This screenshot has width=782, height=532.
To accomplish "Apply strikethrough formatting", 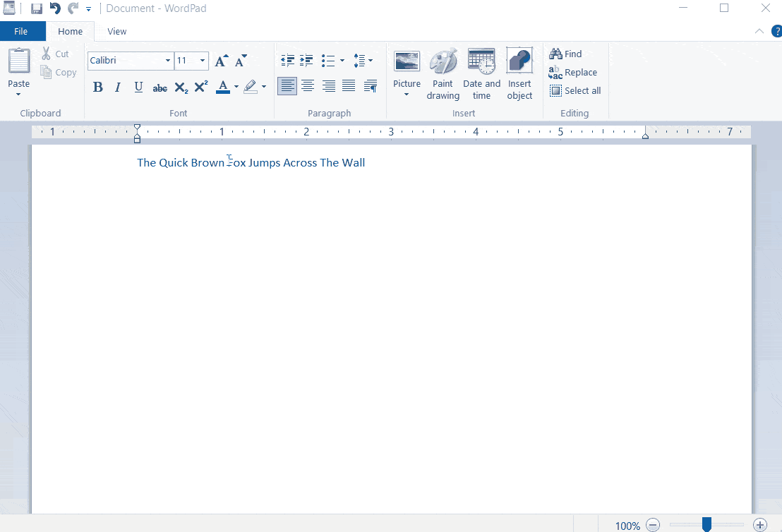I will click(x=160, y=86).
